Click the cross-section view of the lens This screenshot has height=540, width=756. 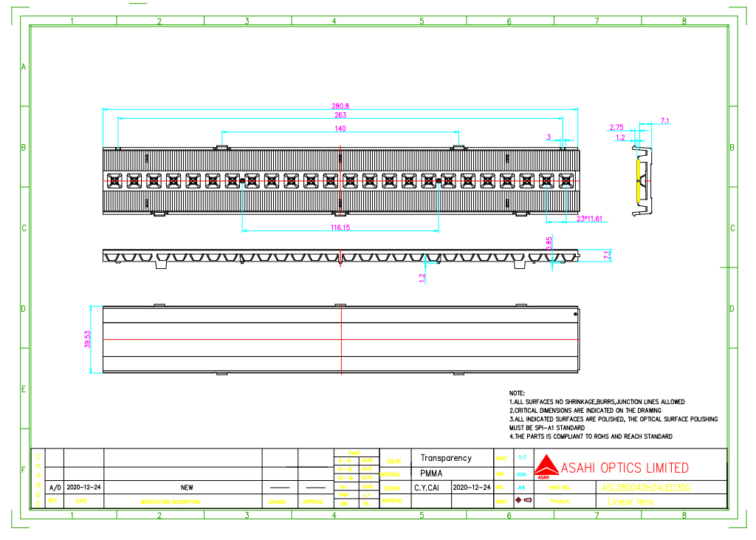tap(341, 259)
